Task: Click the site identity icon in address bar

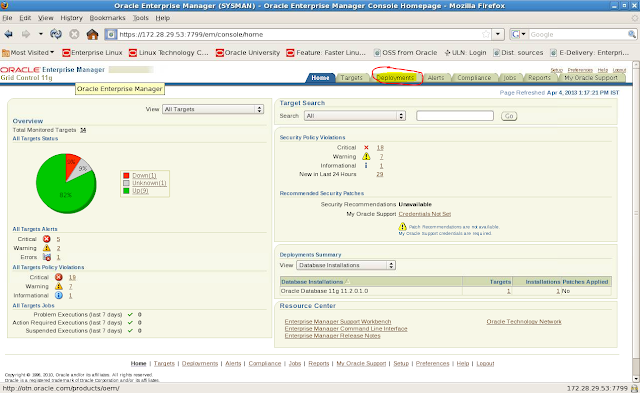Action: pyautogui.click(x=111, y=34)
